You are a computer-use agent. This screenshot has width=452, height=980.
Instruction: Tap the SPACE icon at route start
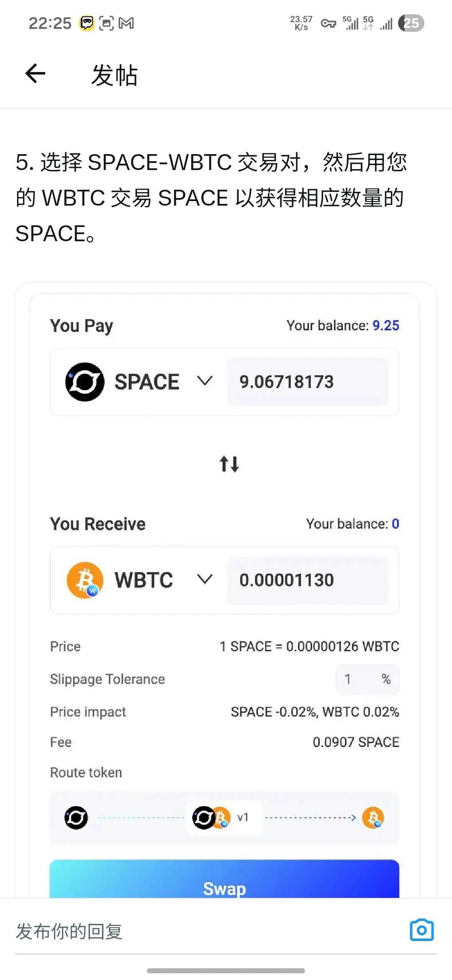76,818
